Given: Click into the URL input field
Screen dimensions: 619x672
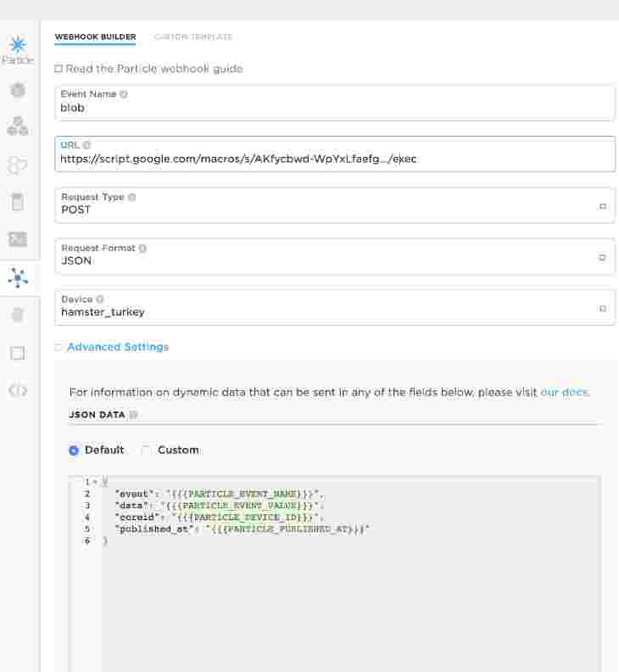Looking at the screenshot, I should tap(335, 159).
